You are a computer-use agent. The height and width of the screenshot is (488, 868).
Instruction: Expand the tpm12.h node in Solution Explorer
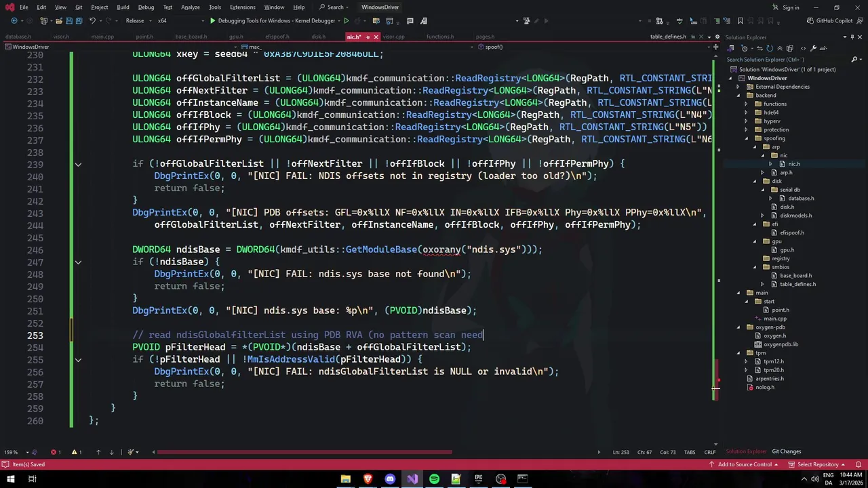pos(747,361)
